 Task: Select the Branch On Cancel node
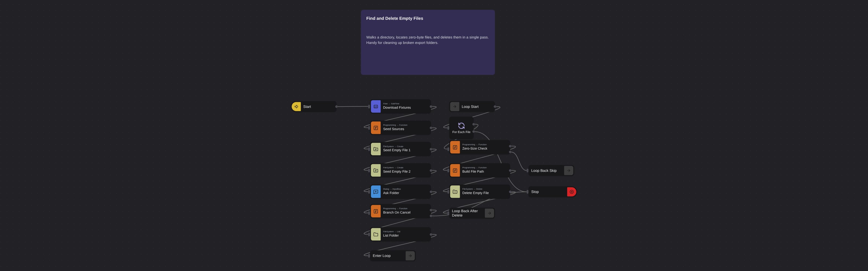[401, 211]
